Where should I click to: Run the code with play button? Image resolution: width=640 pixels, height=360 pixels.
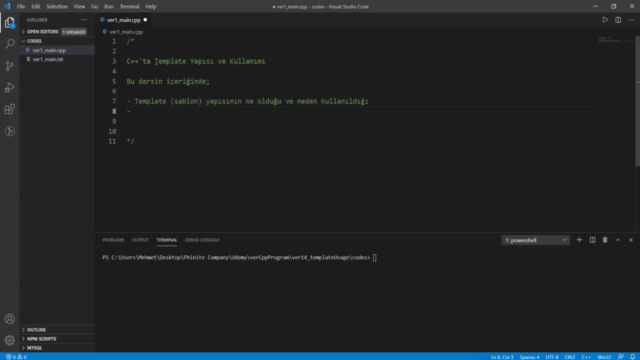(x=605, y=20)
